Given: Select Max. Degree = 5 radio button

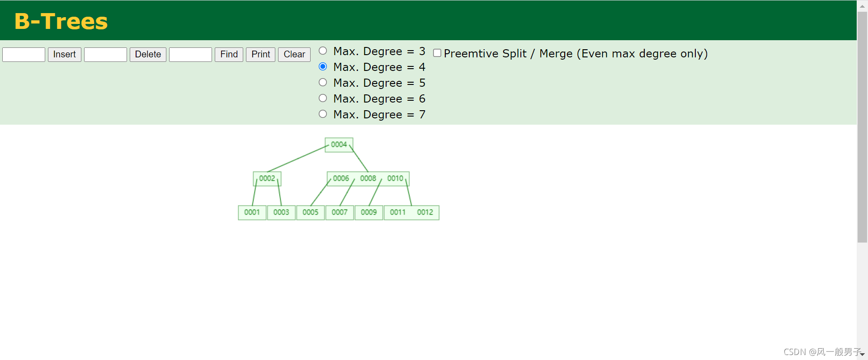Looking at the screenshot, I should [x=323, y=82].
